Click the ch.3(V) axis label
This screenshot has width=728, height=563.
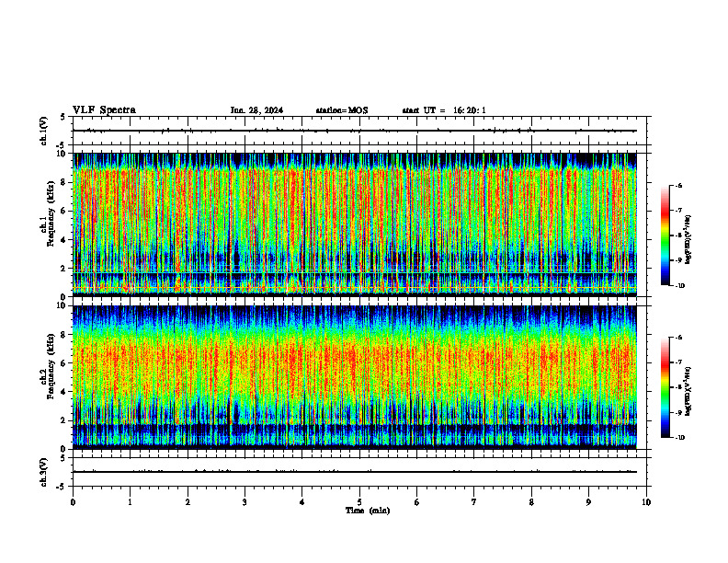(43, 472)
